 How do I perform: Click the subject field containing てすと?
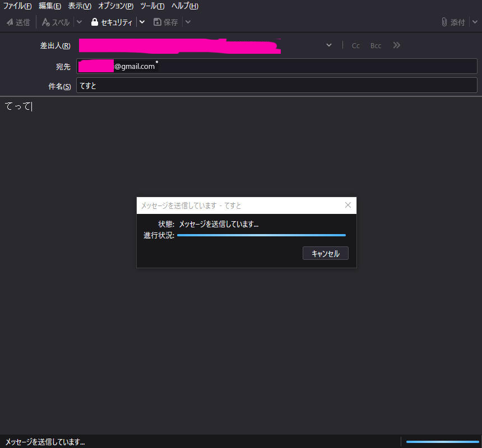[x=277, y=86]
